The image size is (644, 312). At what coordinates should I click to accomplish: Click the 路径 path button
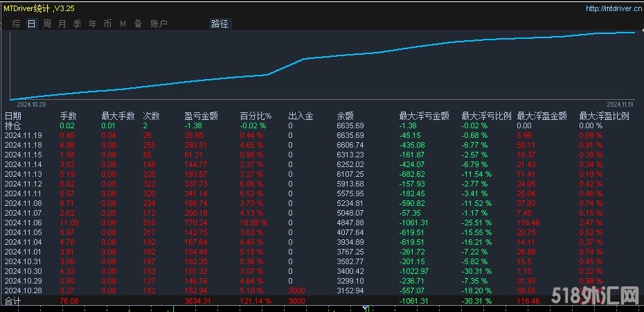coord(219,24)
